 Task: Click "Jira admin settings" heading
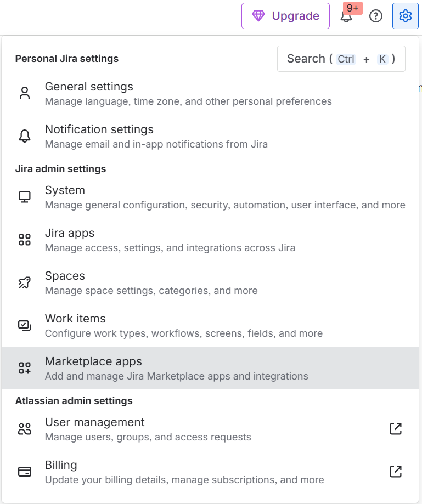tap(60, 169)
